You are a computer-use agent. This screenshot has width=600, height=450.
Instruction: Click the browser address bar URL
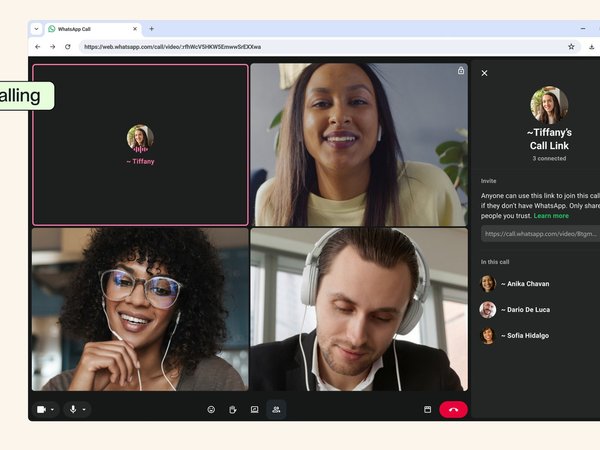point(173,47)
